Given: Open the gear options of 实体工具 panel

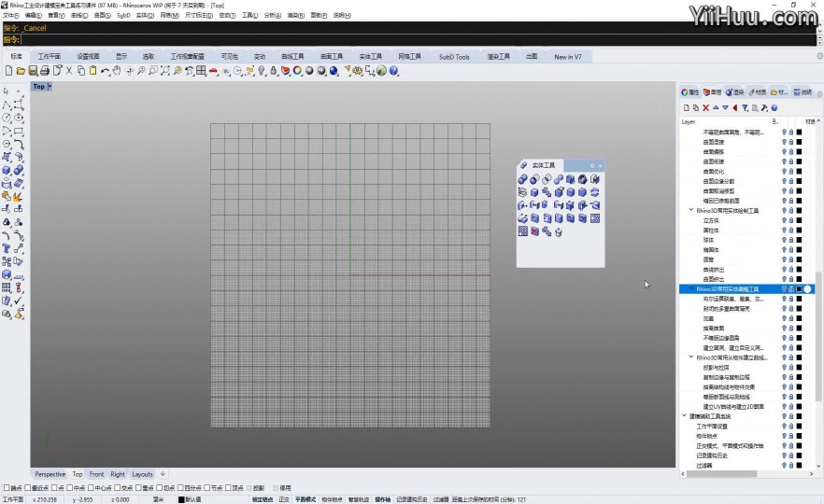Looking at the screenshot, I should click(592, 165).
